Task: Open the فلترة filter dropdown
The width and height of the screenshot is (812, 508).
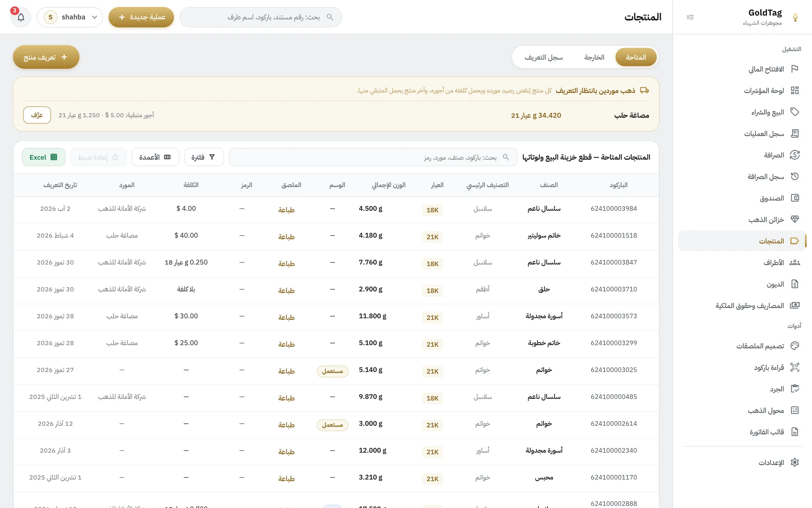Action: 204,157
